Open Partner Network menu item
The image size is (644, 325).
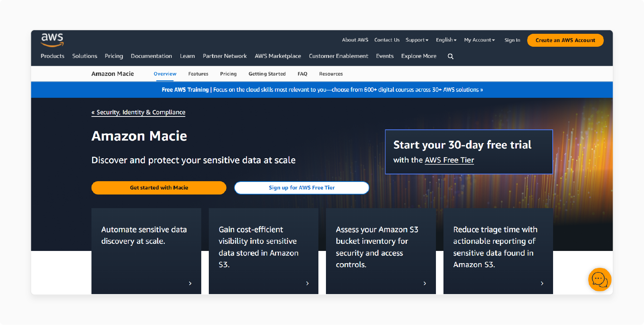pos(225,56)
